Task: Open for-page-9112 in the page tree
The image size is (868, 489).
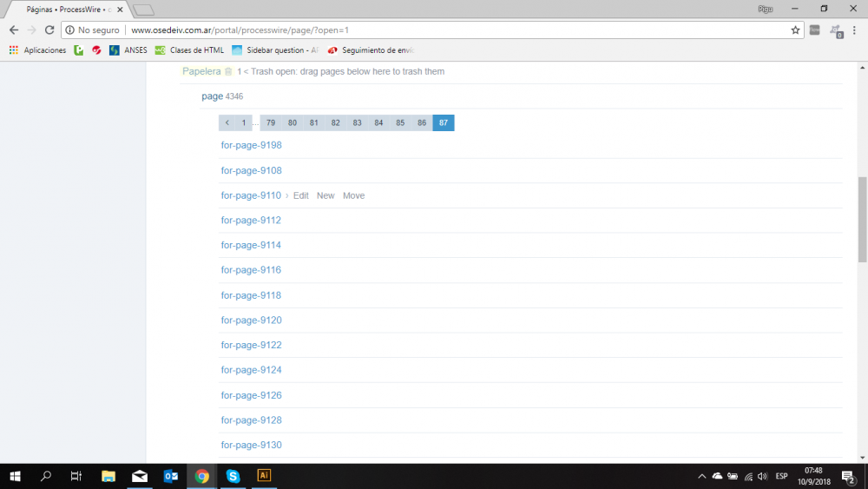Action: 251,221
